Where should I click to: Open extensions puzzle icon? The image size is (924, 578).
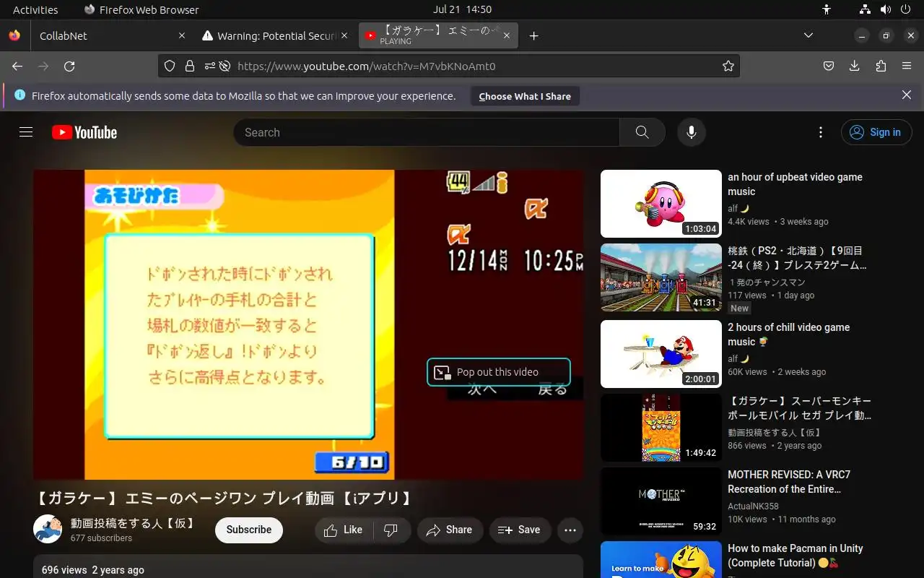click(x=881, y=66)
